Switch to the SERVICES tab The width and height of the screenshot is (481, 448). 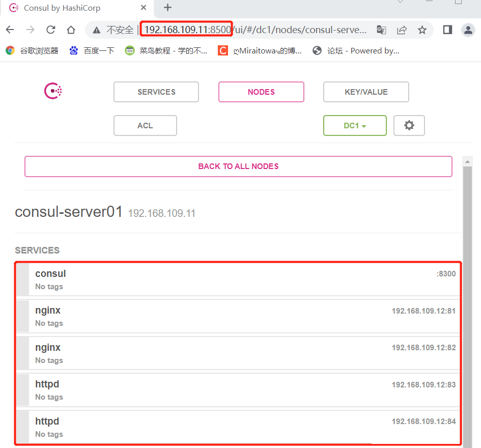click(156, 92)
